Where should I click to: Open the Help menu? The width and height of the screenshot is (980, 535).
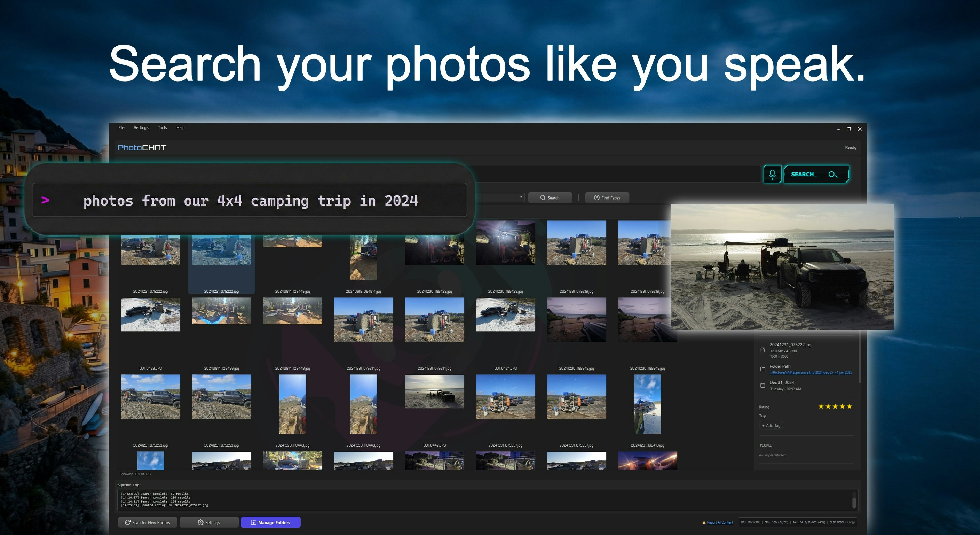[180, 127]
